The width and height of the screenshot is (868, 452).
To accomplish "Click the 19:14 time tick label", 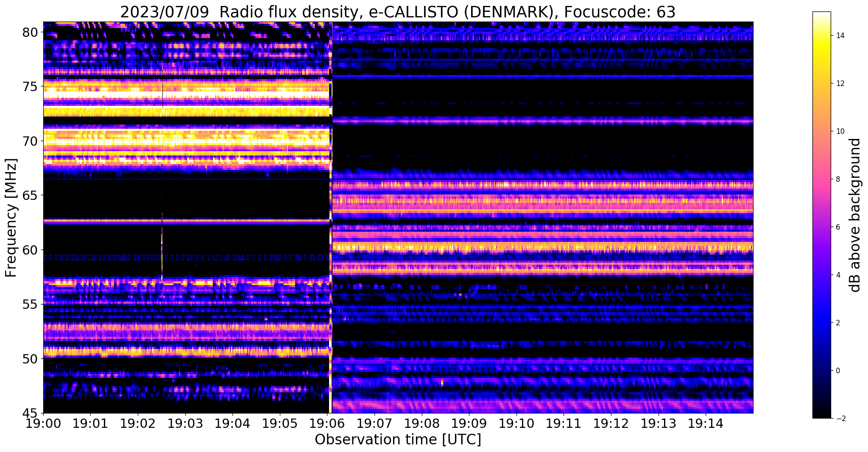I will [706, 423].
